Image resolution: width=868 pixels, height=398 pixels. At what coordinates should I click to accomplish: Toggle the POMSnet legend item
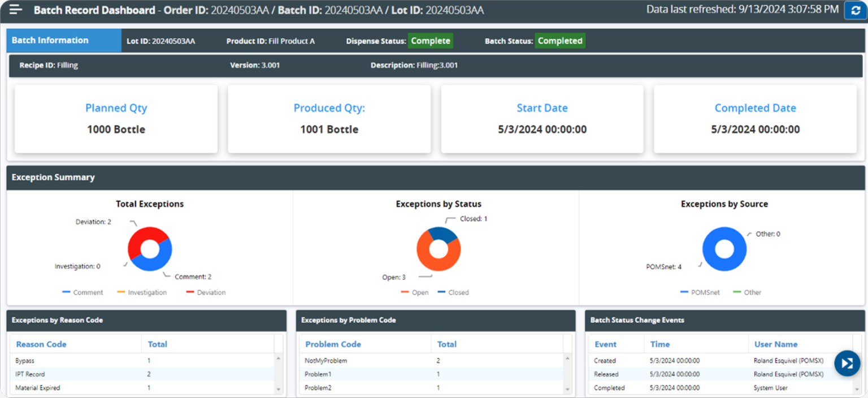[700, 292]
